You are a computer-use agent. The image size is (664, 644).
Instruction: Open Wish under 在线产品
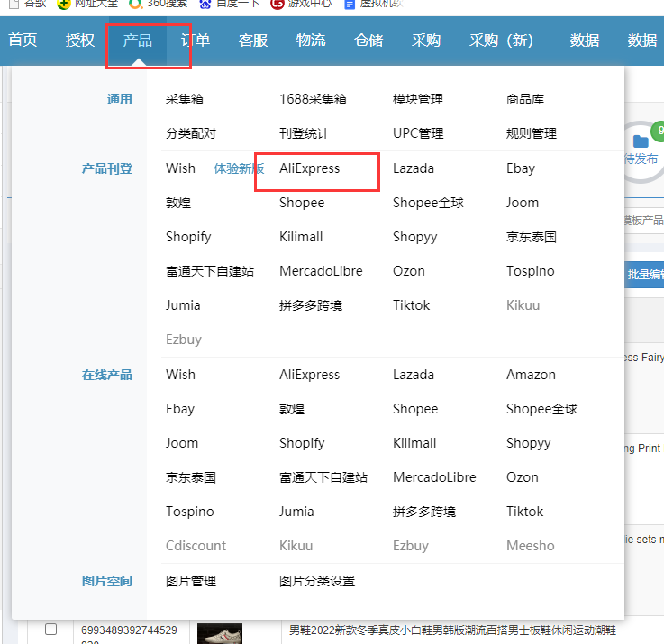pyautogui.click(x=180, y=375)
